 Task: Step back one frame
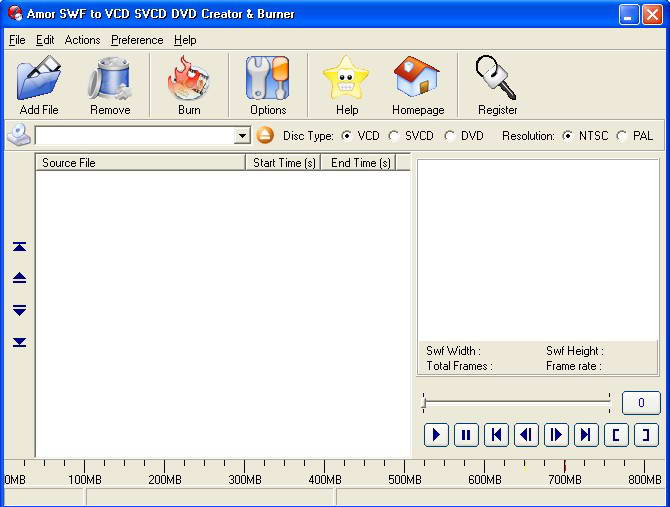526,435
